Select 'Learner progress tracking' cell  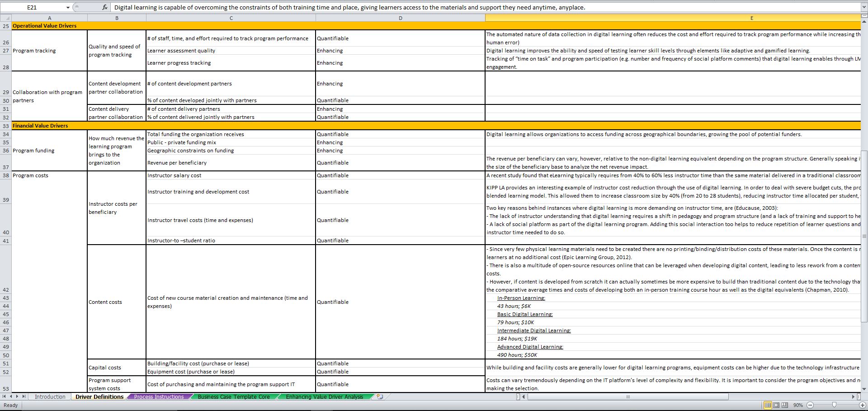click(x=231, y=63)
